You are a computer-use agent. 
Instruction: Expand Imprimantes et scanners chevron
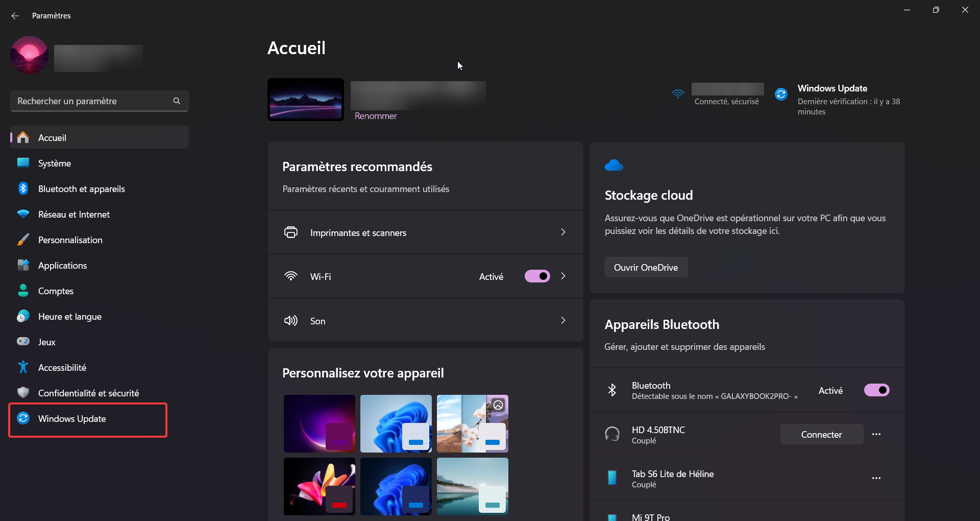(x=563, y=232)
